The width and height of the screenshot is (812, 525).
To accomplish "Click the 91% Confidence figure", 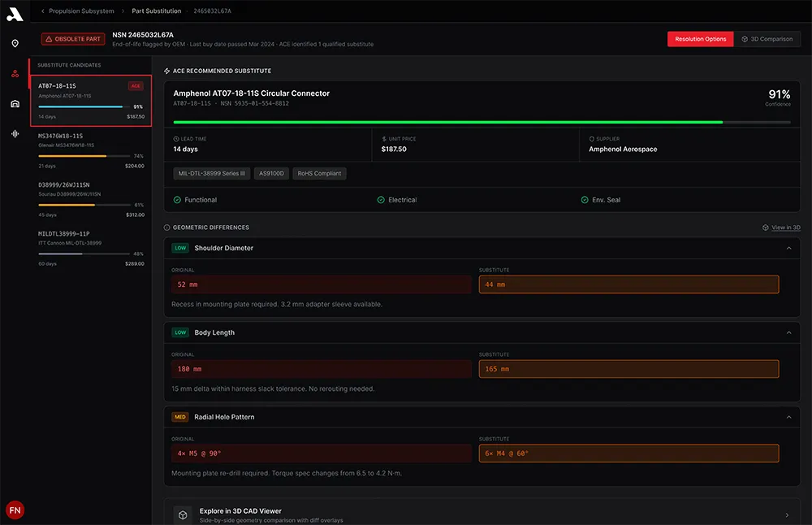I will point(779,97).
